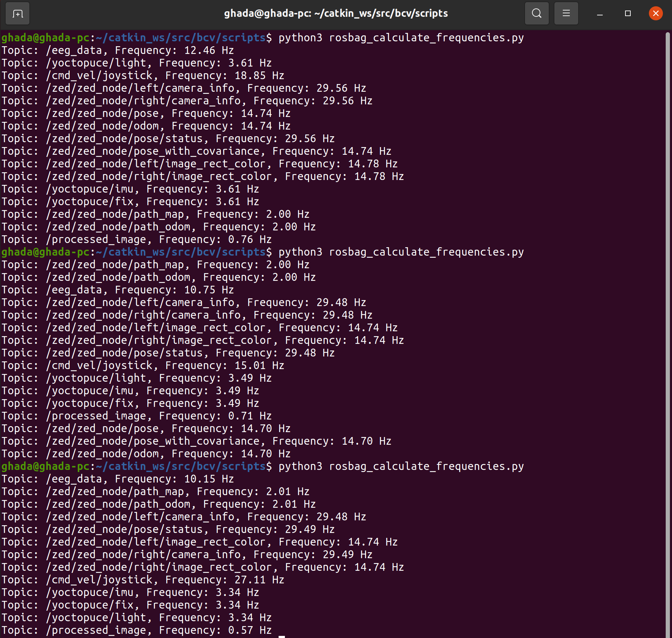This screenshot has width=672, height=638.
Task: Open the terminal hamburger menu
Action: pos(566,13)
